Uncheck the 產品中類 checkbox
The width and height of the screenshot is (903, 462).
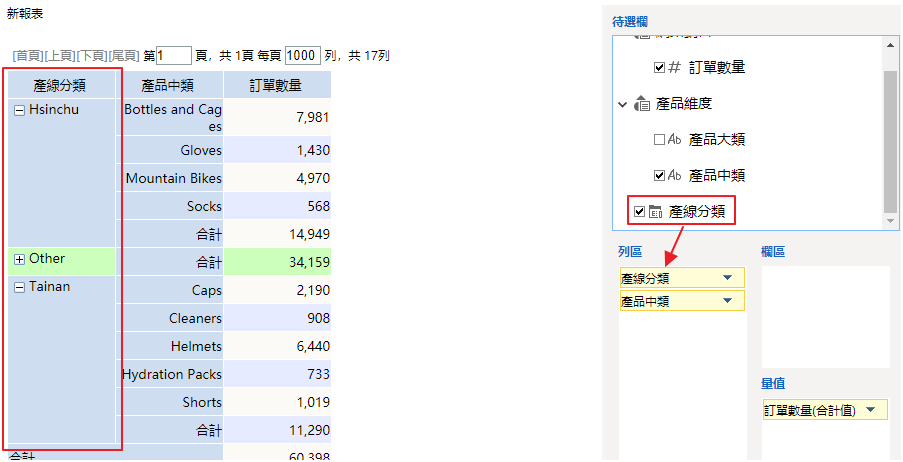659,176
